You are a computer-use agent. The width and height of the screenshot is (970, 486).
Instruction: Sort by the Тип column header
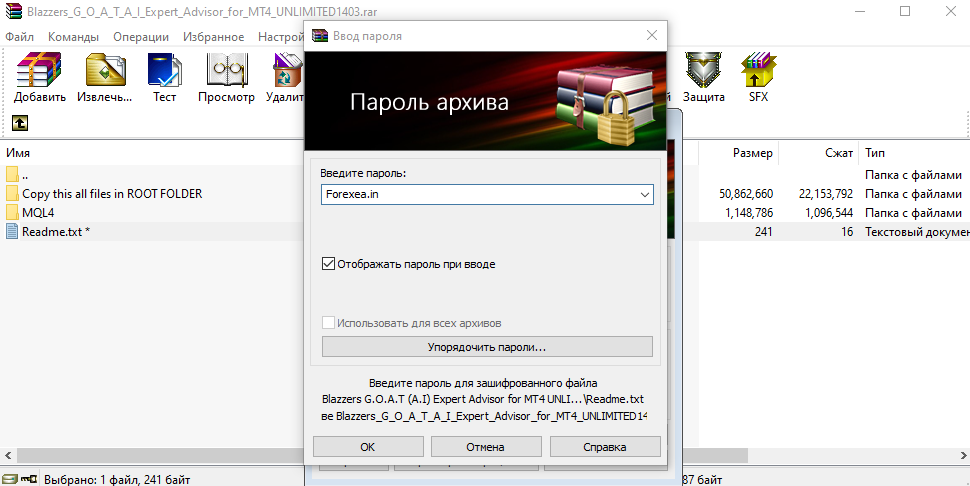pyautogui.click(x=875, y=153)
